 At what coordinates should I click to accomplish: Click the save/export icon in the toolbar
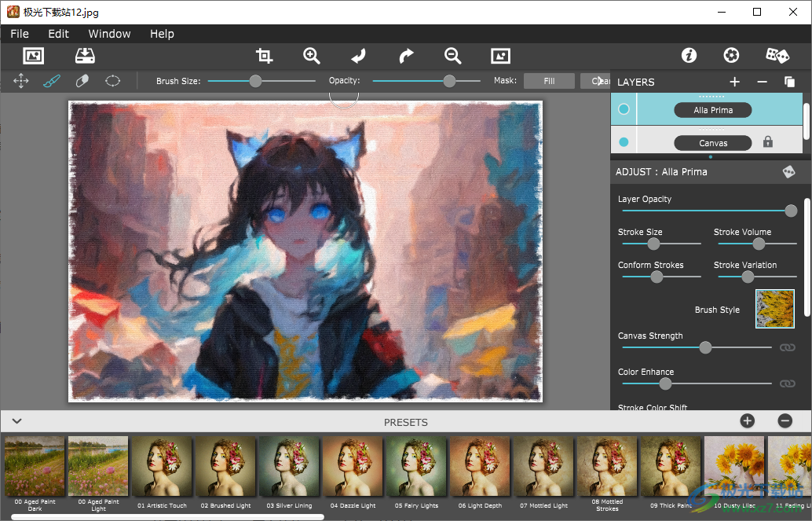point(85,56)
